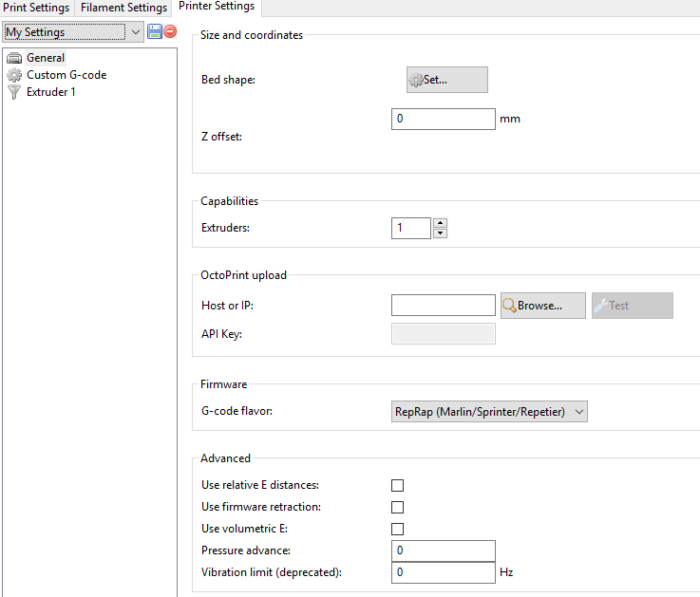This screenshot has height=597, width=700.
Task: Switch to the Print Settings tab
Action: (x=36, y=8)
